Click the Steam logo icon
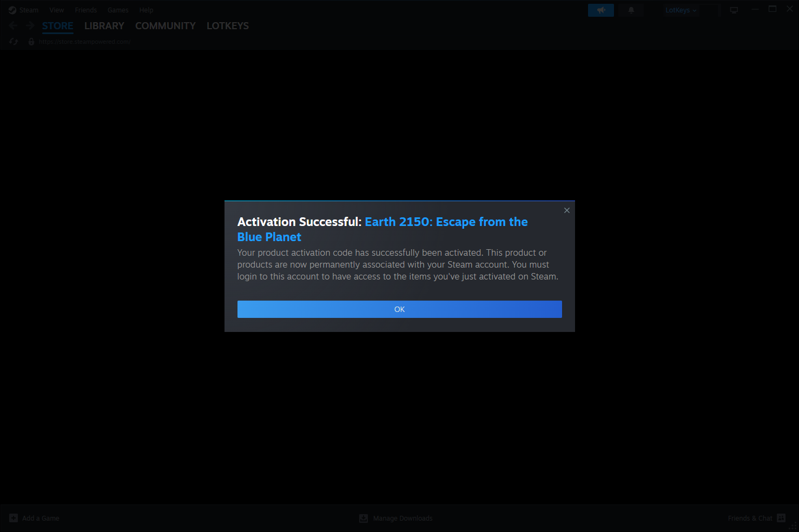The image size is (799, 532). (12, 10)
